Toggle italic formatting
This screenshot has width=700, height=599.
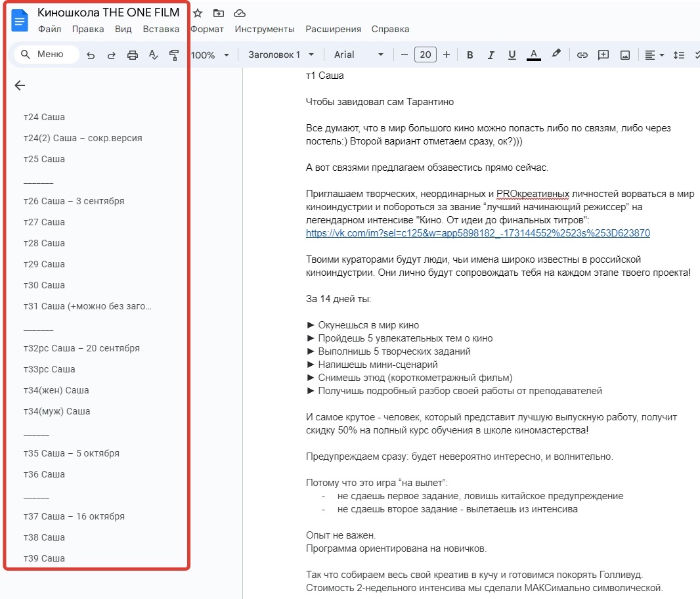(491, 55)
